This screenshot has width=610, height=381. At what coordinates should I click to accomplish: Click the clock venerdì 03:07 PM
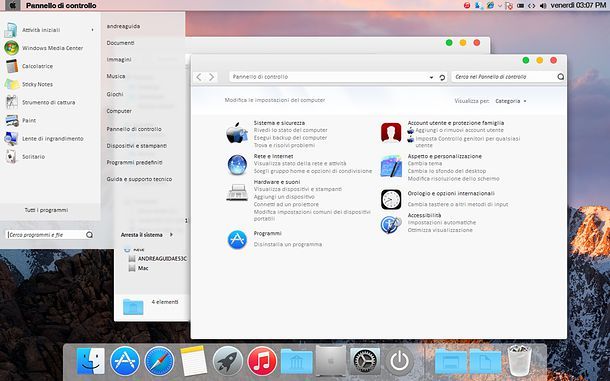click(x=578, y=5)
